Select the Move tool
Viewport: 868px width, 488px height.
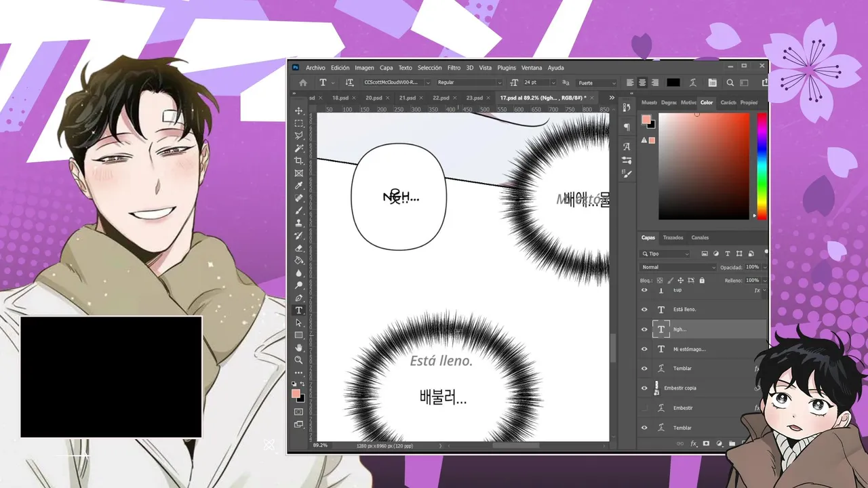click(x=298, y=110)
